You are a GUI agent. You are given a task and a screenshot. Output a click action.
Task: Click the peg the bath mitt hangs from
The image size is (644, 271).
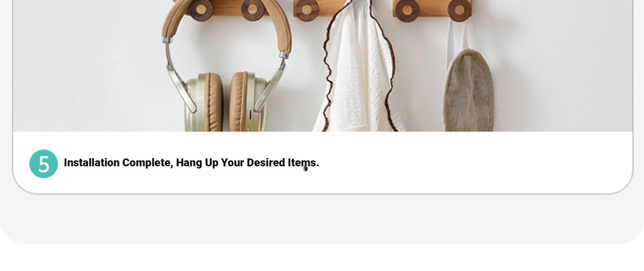[459, 10]
